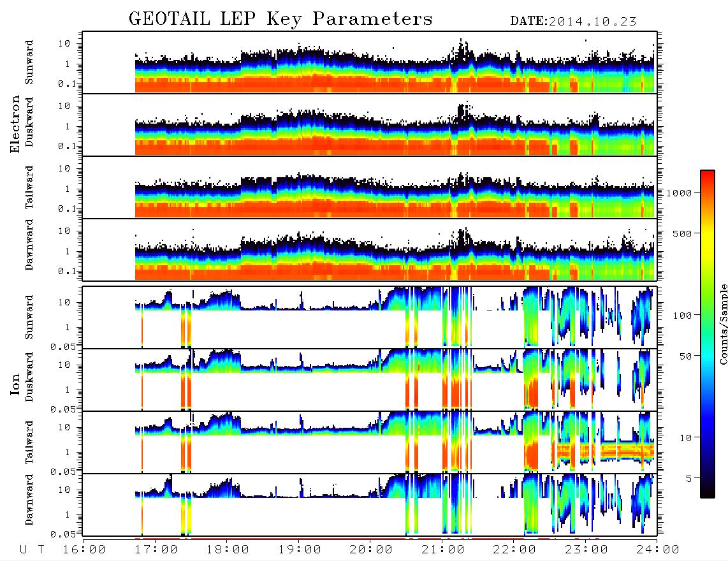This screenshot has width=728, height=561.
Task: Click the black bottom of the colorbar
Action: pos(707,492)
